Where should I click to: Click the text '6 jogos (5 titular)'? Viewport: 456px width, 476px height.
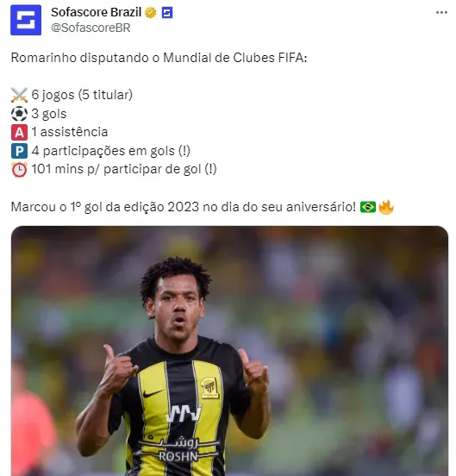point(82,95)
